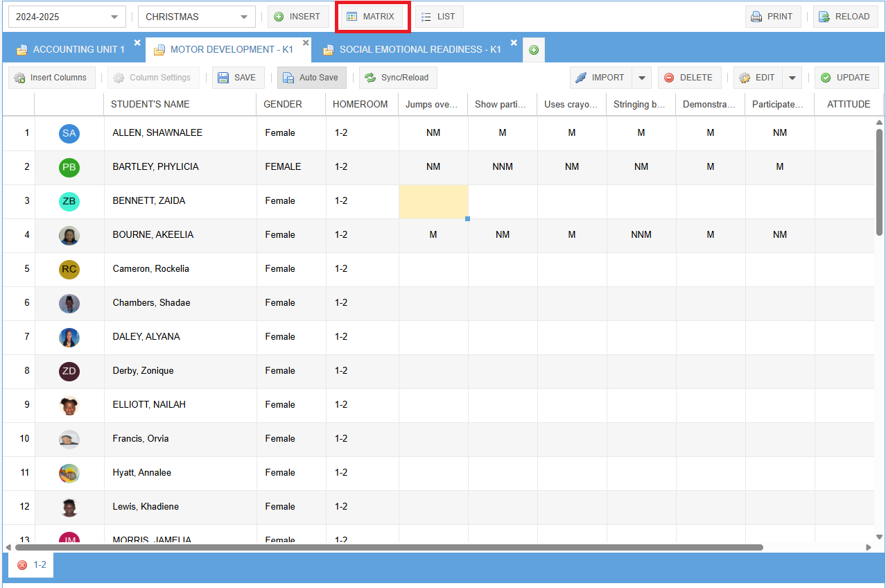This screenshot has width=886, height=588.
Task: Save the grade sheet
Action: pos(238,78)
